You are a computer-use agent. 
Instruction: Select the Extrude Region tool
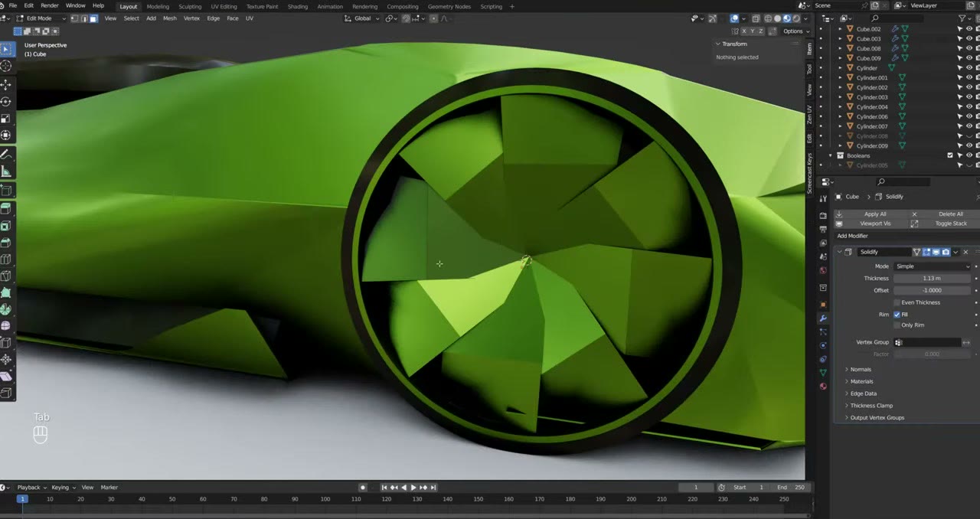point(6,209)
